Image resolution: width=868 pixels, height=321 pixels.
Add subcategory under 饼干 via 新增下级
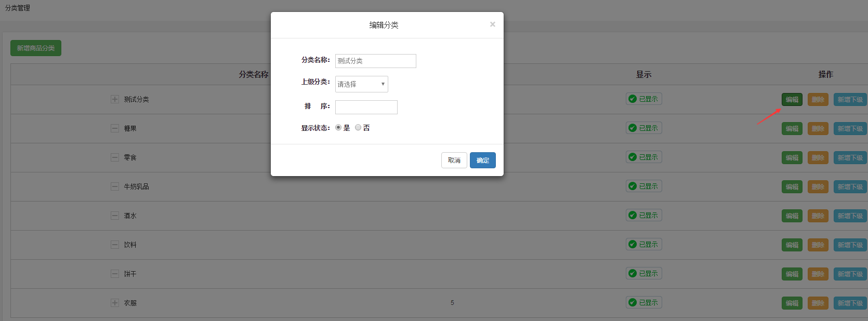click(850, 274)
